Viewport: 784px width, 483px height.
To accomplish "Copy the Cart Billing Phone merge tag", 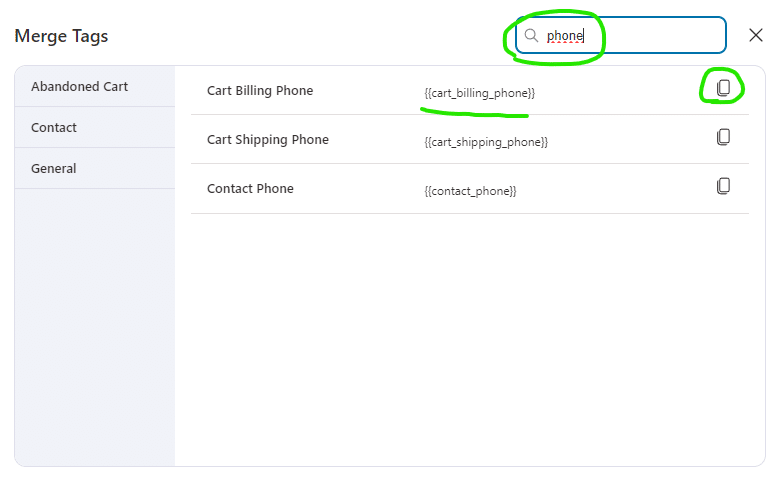I will (x=723, y=88).
